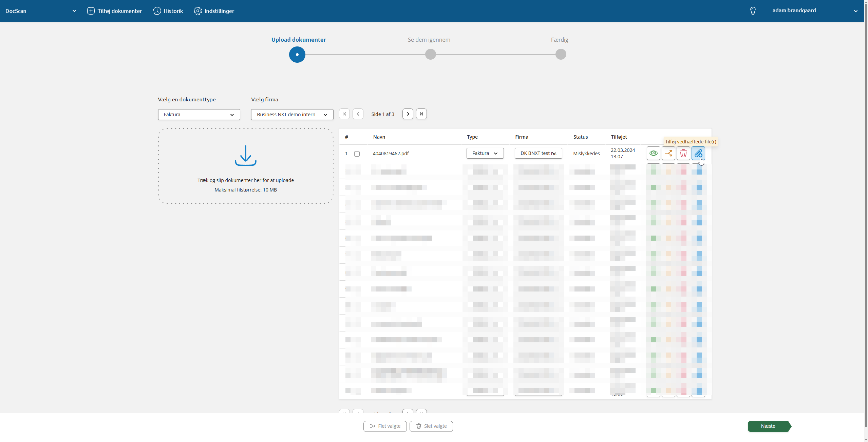Image resolution: width=868 pixels, height=442 pixels.
Task: Click the Status column header
Action: (580, 137)
